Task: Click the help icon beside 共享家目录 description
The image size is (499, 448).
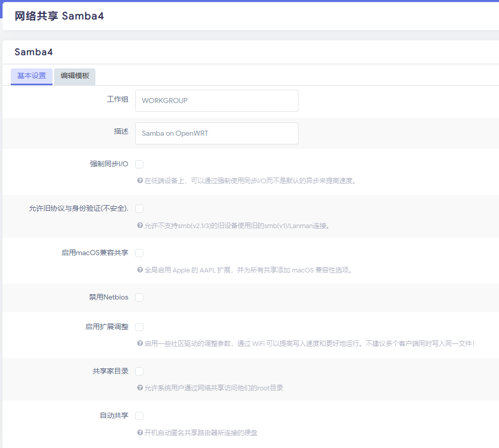Action: (141, 388)
